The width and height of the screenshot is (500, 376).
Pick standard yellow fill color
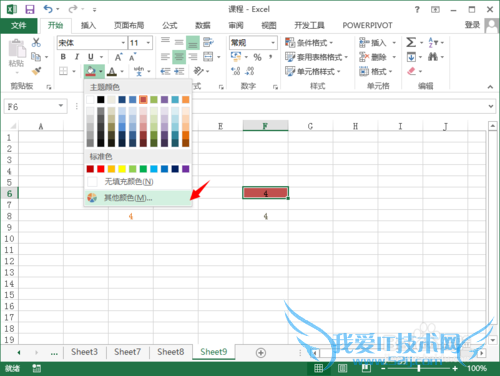tap(122, 169)
